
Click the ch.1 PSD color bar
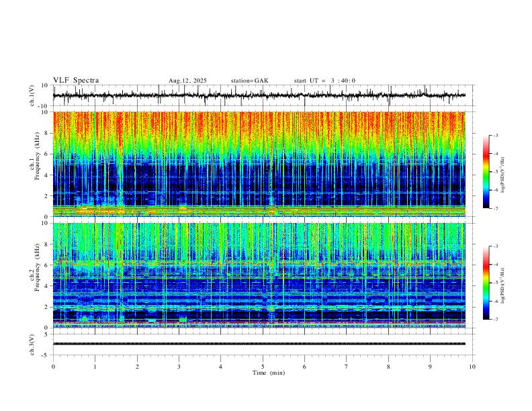(x=486, y=172)
